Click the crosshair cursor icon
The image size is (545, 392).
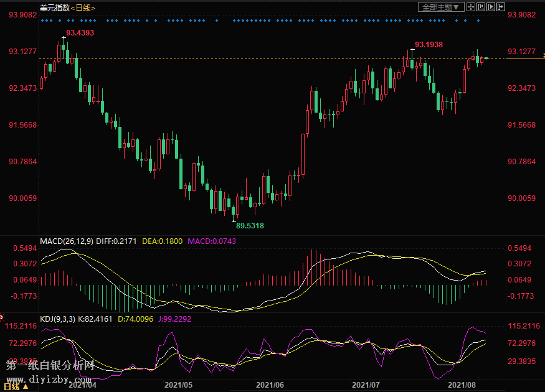click(471, 7)
